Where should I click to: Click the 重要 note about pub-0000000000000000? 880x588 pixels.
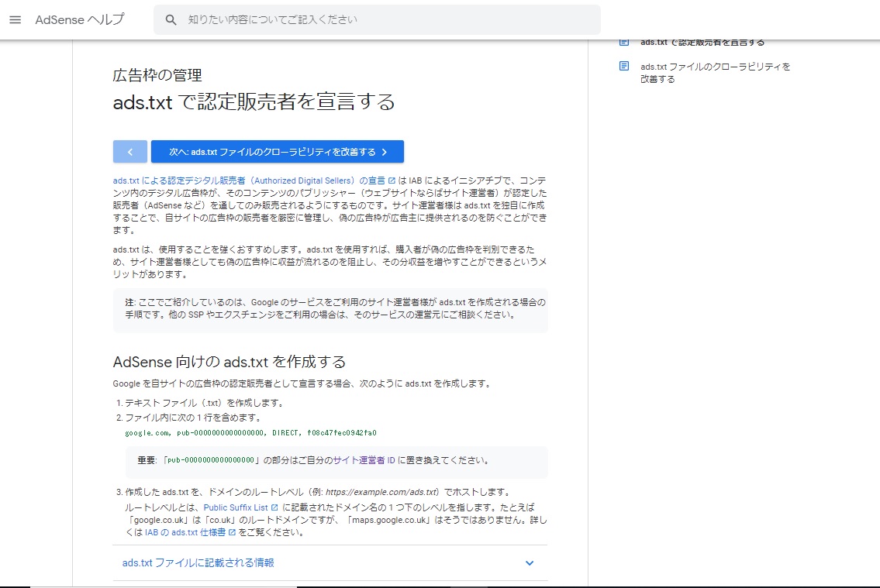336,462
